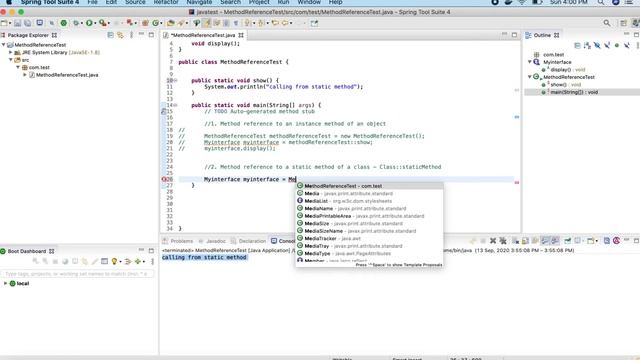Open Run configurations dropdown arrow
640x360 pixels.
pyautogui.click(x=95, y=23)
